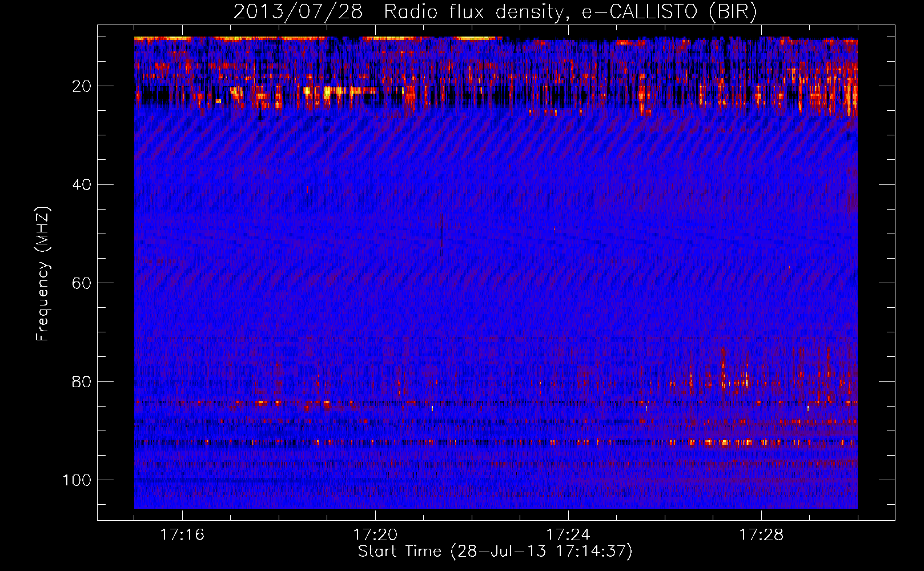Click the "Start Time (28-Jul-13 17:14:37)" label
The image size is (924, 571).
point(495,552)
